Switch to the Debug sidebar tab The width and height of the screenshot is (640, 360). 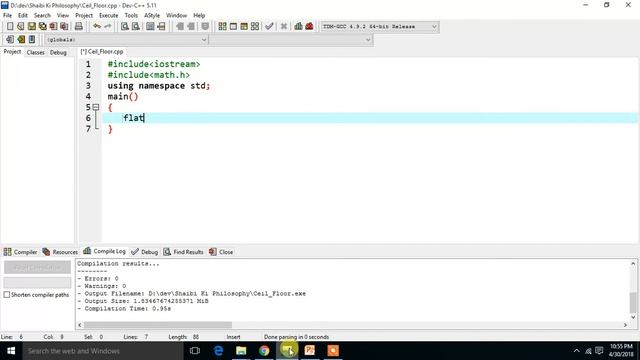pos(58,52)
